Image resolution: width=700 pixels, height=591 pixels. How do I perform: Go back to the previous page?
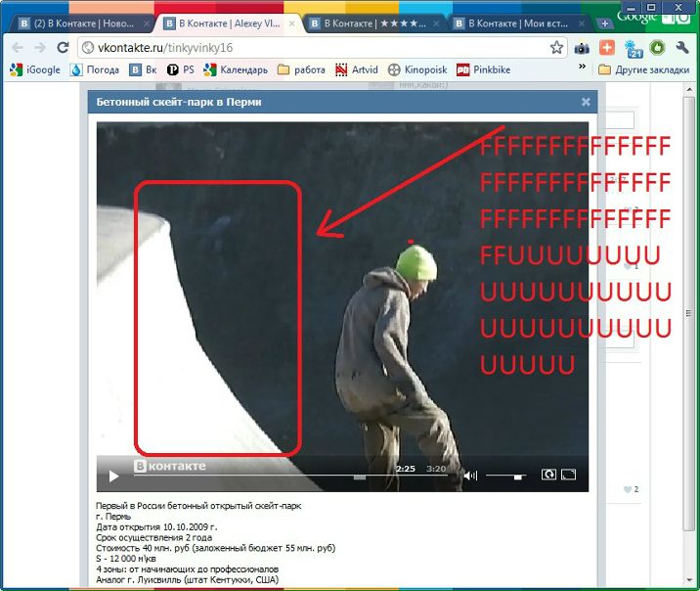17,47
